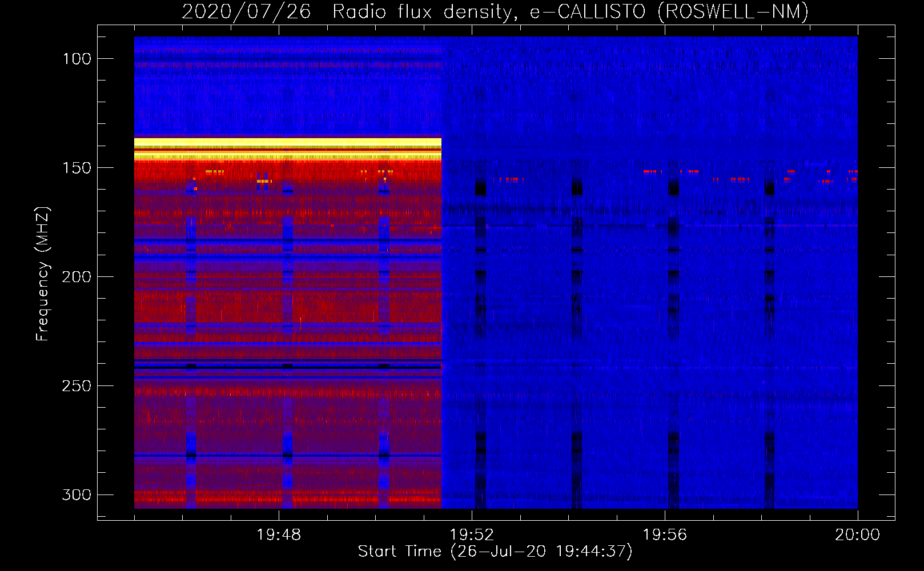This screenshot has height=571, width=924.
Task: Click the 19:56 time tick label
Action: [665, 535]
